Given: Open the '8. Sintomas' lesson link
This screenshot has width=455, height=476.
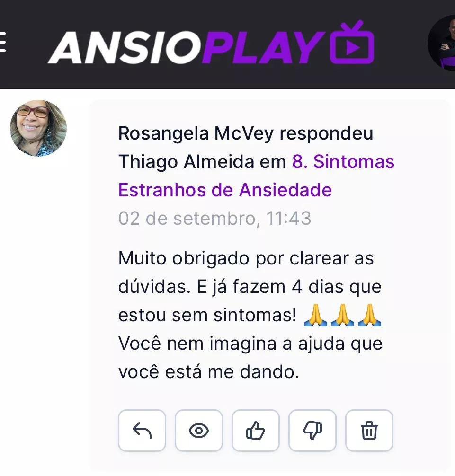Looking at the screenshot, I should coord(343,161).
